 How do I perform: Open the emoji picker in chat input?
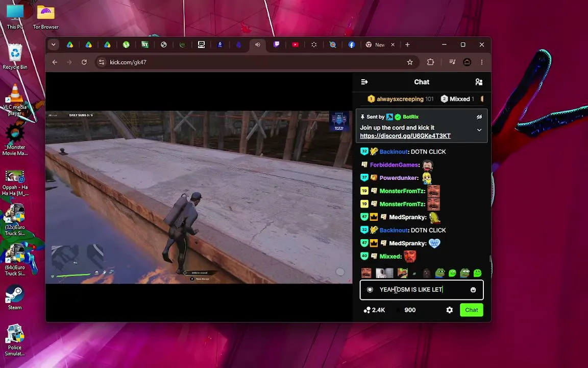click(473, 289)
